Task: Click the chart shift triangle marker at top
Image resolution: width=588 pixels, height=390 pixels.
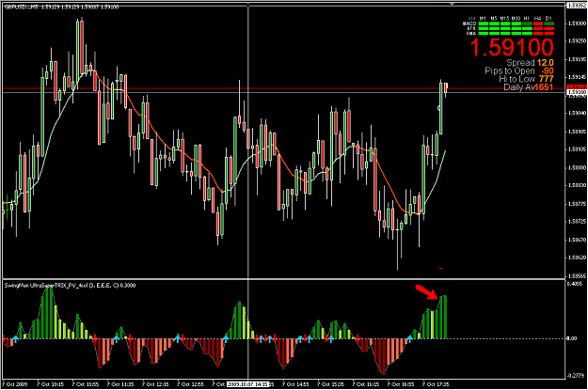Action: tap(452, 4)
